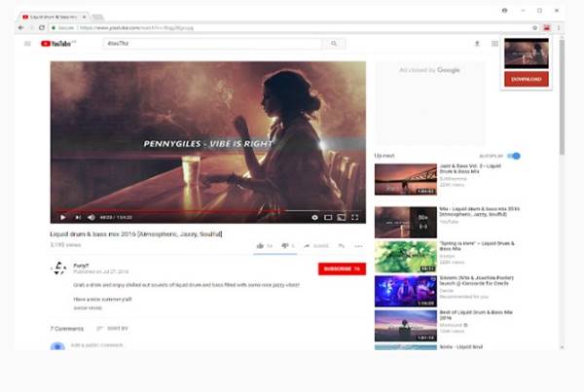Switch player to theater mode
Viewport: 584px width, 392px height.
coord(328,218)
